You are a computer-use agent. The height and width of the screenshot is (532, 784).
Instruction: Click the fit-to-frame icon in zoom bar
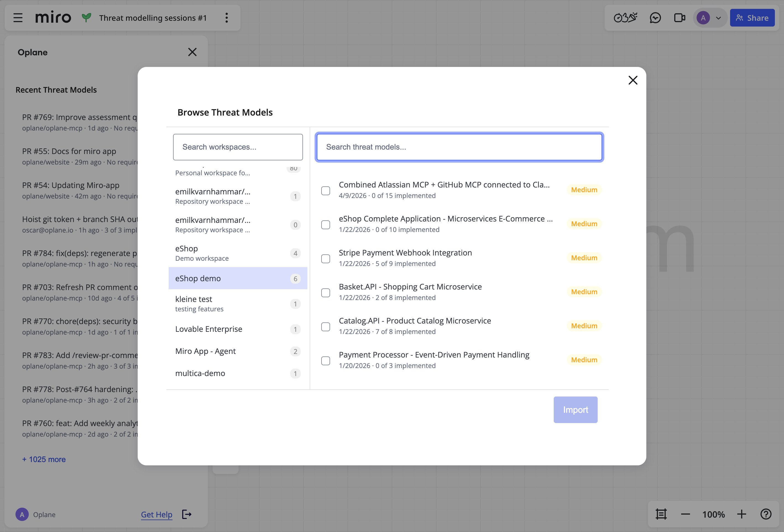(661, 514)
